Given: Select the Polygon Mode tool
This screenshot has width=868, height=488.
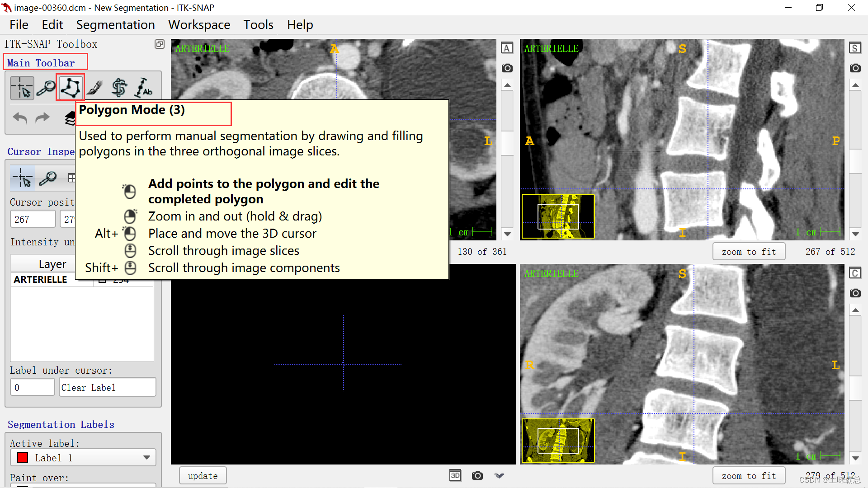Looking at the screenshot, I should pyautogui.click(x=71, y=87).
